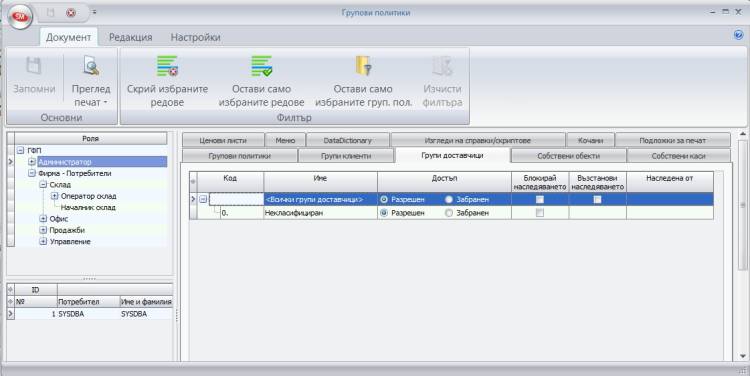
Task: Click right panel vertical scrollbar down arrow
Action: 743,356
